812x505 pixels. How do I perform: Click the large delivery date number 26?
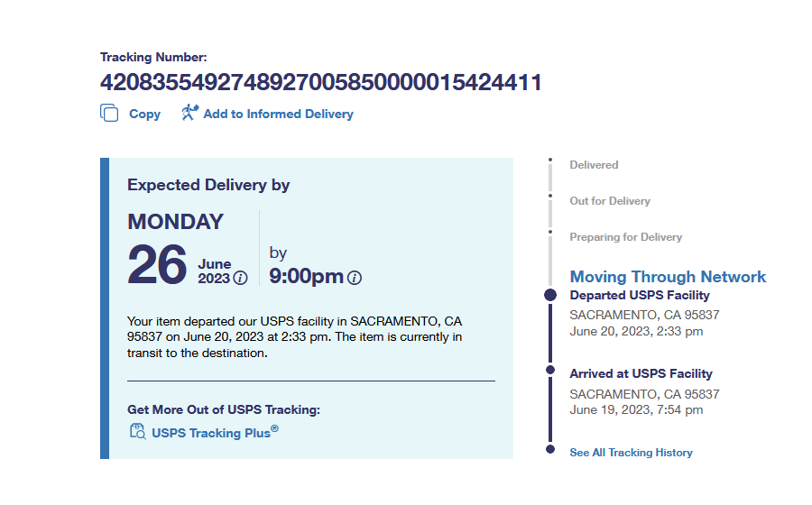[x=157, y=265]
